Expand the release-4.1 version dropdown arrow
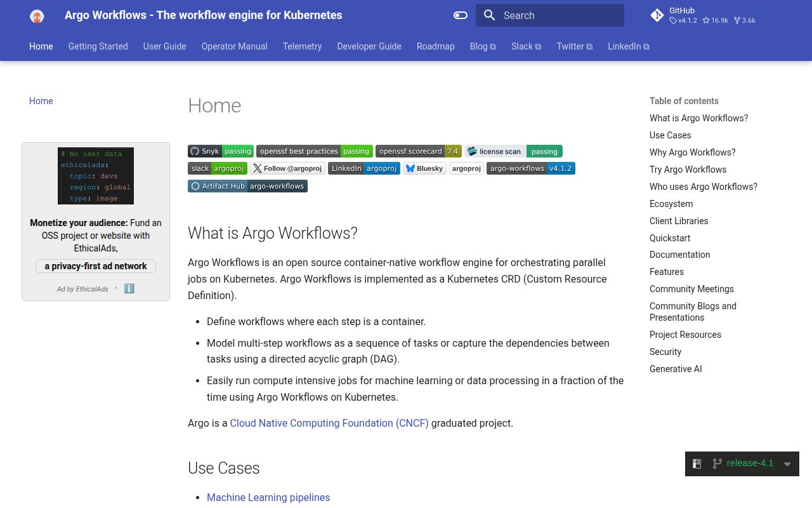 [787, 464]
